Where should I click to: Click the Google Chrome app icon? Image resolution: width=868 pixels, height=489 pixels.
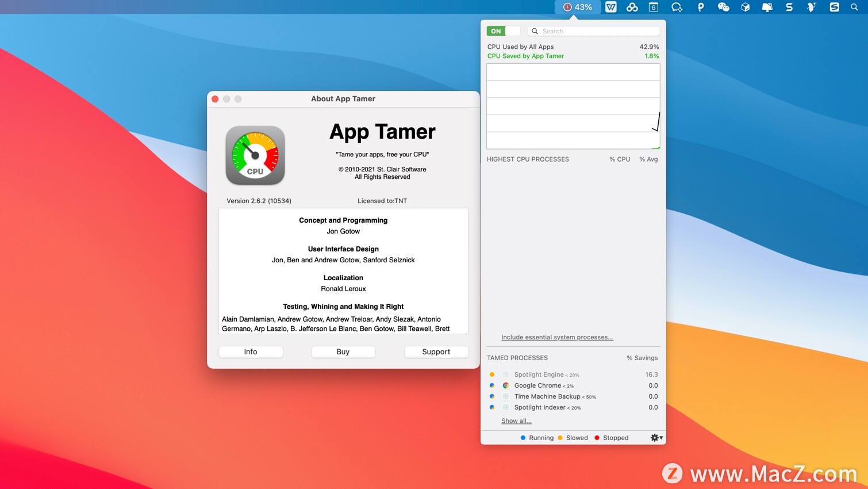click(x=506, y=385)
